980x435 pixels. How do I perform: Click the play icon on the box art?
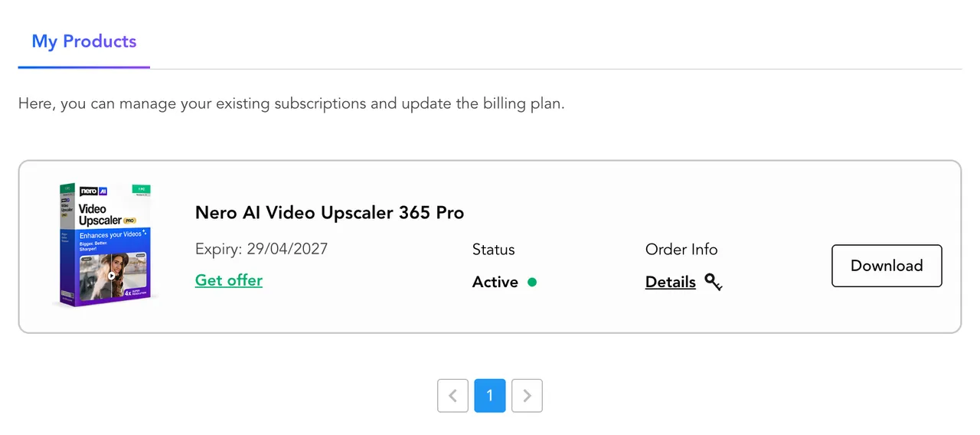coord(112,276)
